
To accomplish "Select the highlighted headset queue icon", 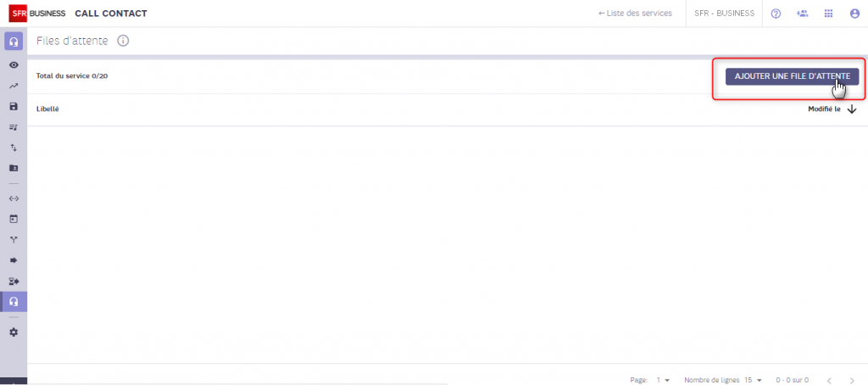I will tap(14, 301).
